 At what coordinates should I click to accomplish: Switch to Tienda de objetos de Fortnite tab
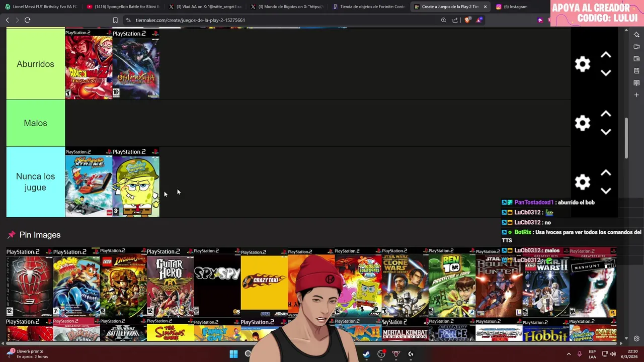click(x=369, y=7)
